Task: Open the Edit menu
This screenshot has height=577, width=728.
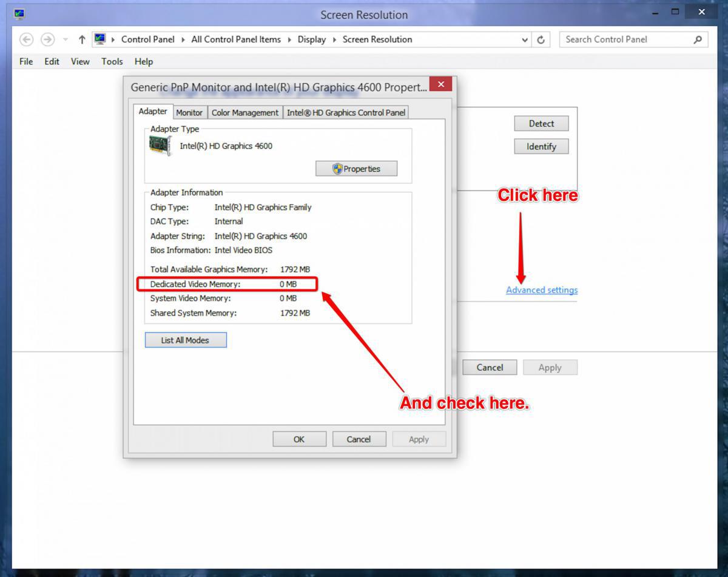Action: pos(52,61)
